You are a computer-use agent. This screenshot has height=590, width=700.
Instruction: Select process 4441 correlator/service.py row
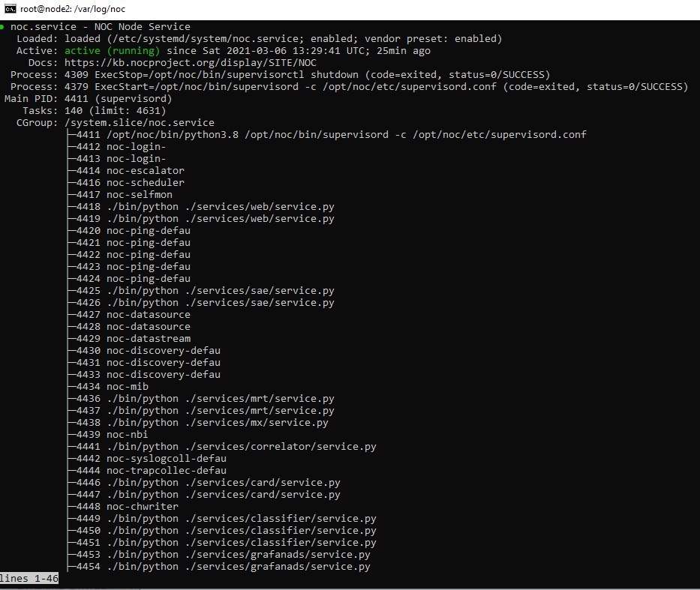point(222,447)
